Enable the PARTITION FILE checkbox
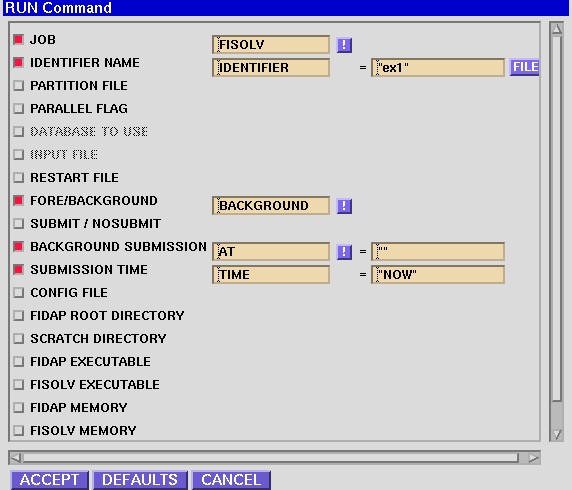Screen dimensions: 572x490 (x=18, y=86)
